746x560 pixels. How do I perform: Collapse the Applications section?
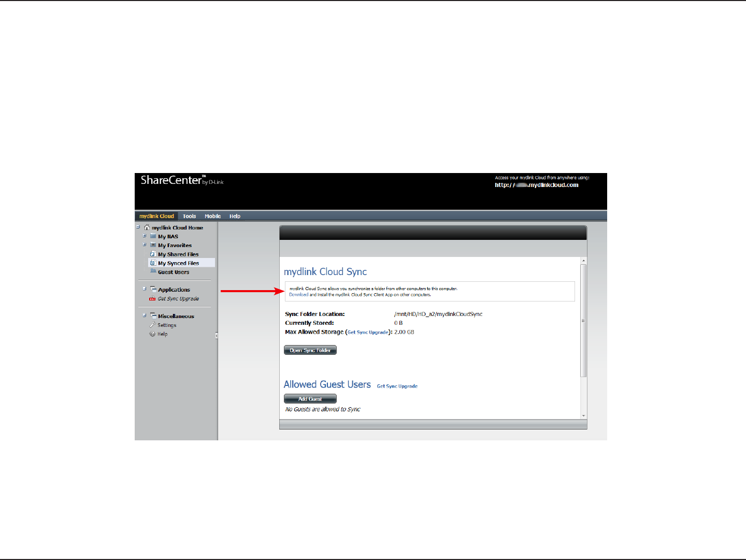[145, 289]
